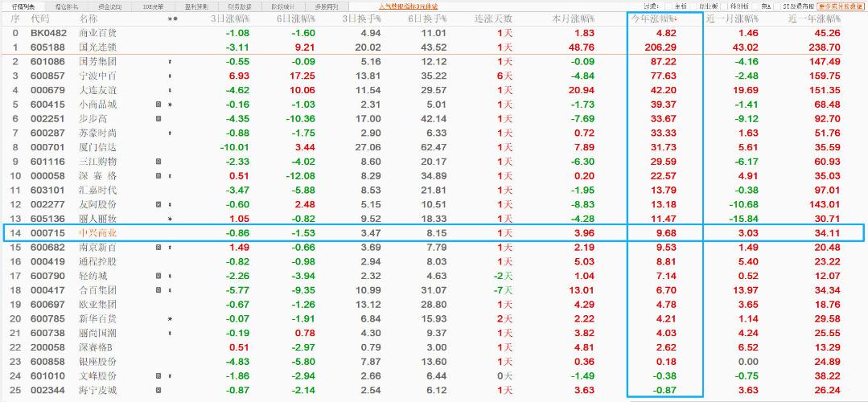Click the marker icon beside R in 南京新百 row

pos(170,248)
